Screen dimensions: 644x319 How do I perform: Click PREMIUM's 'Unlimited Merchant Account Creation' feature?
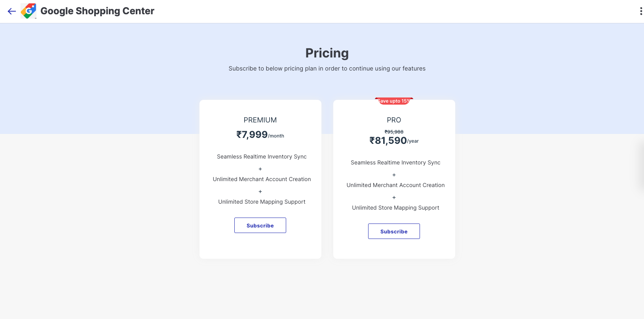pos(262,179)
